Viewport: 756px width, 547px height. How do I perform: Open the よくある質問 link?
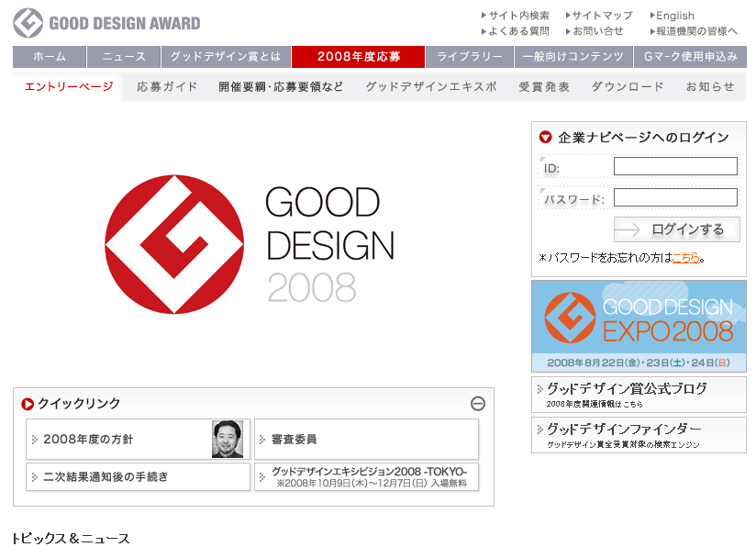[x=515, y=31]
